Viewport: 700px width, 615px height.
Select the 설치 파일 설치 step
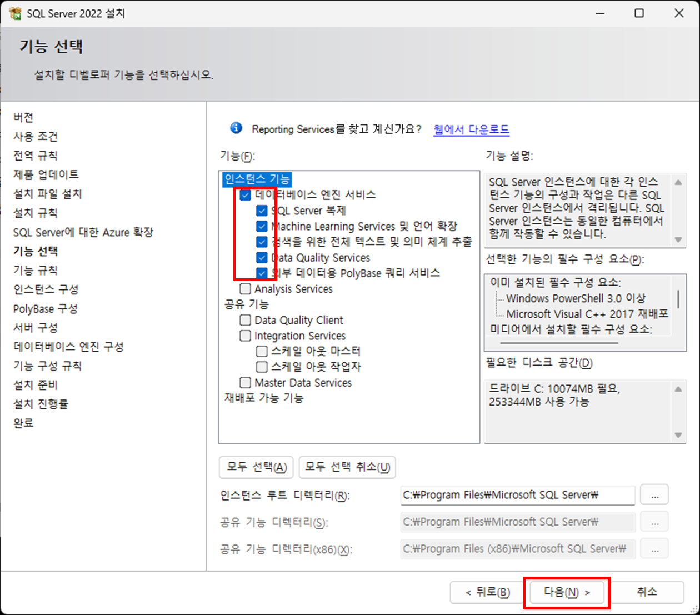click(x=48, y=194)
